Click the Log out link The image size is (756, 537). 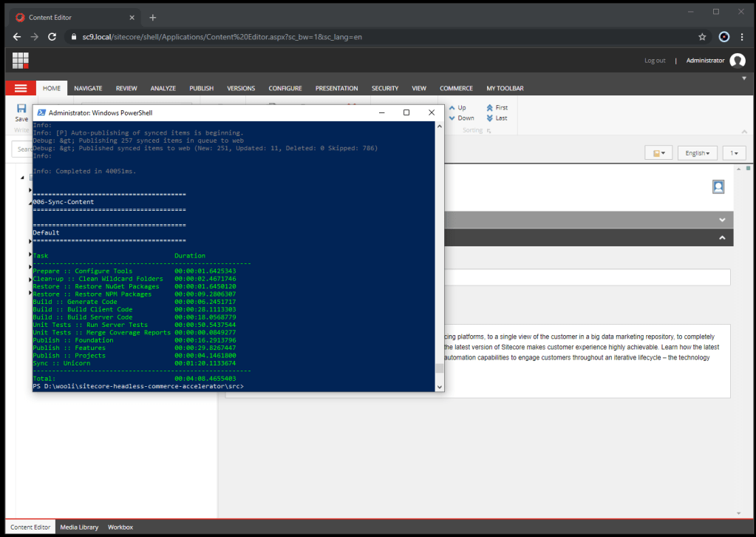(655, 61)
